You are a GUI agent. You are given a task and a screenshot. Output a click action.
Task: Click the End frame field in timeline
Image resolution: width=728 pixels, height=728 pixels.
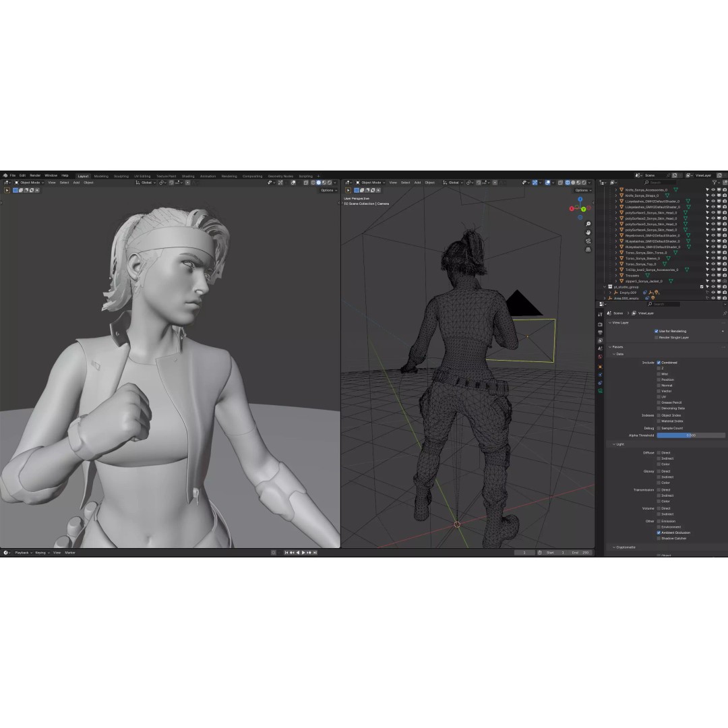click(580, 553)
